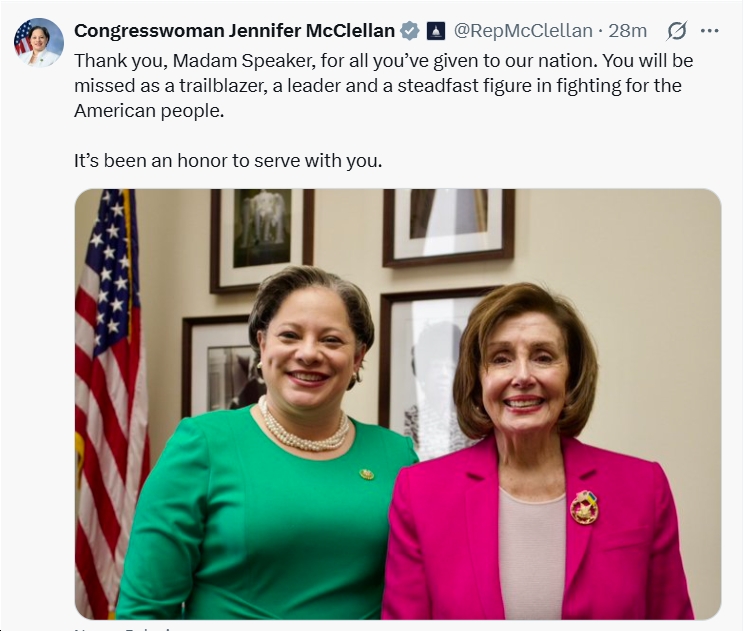Open the attached photo of two women
753x631 pixels.
click(398, 404)
